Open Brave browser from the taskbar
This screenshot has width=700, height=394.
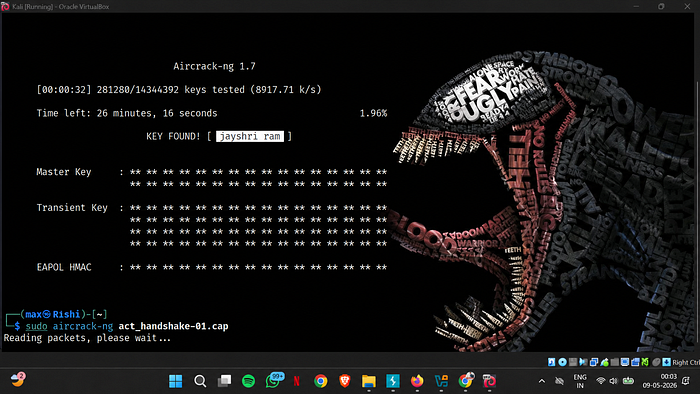pos(345,381)
